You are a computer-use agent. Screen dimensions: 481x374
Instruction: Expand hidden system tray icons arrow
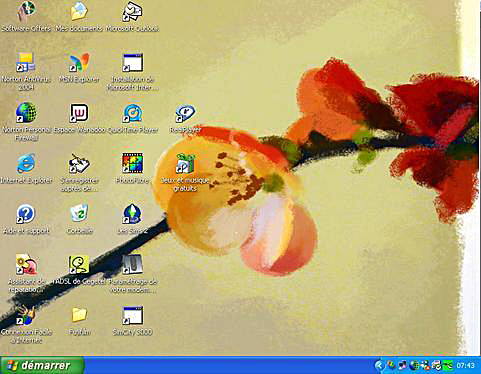point(379,366)
